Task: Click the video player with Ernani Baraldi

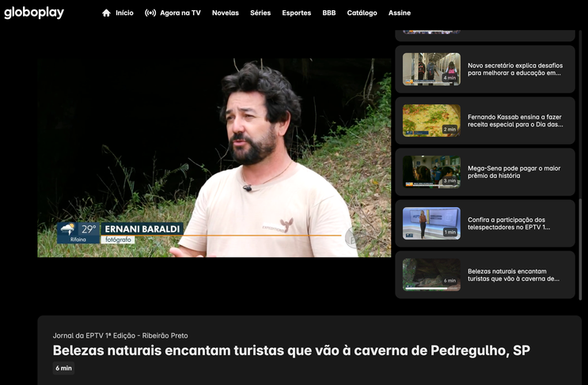Action: 214,157
